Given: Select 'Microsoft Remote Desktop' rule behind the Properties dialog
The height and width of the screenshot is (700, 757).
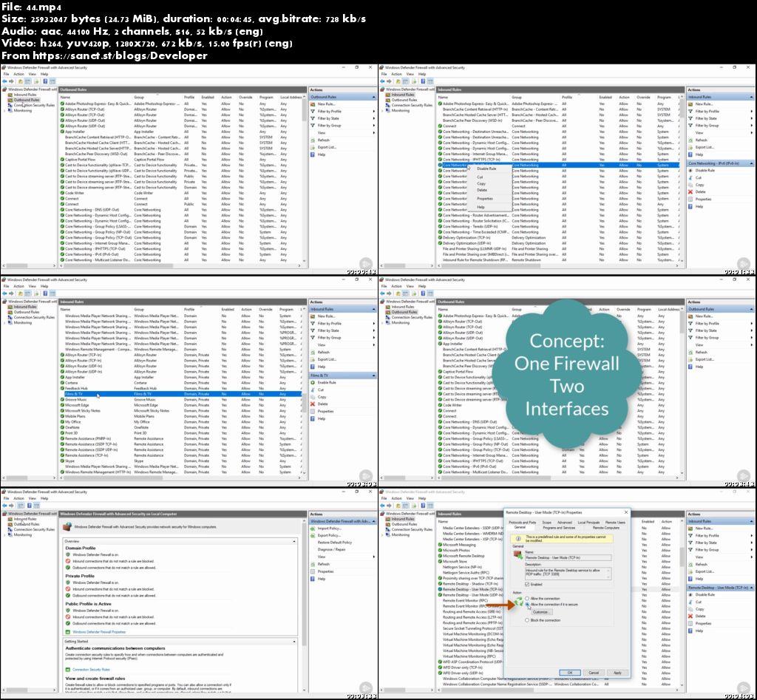Looking at the screenshot, I should pos(464,556).
